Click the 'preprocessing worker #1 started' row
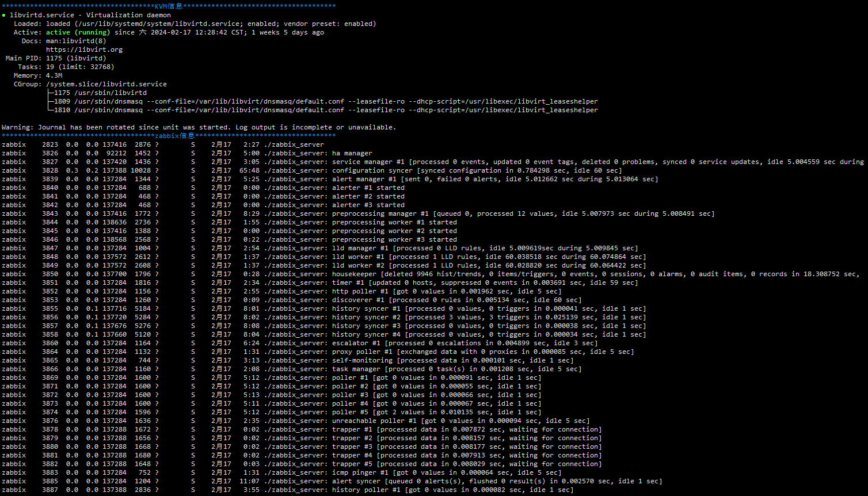The height and width of the screenshot is (496, 868). pos(229,222)
